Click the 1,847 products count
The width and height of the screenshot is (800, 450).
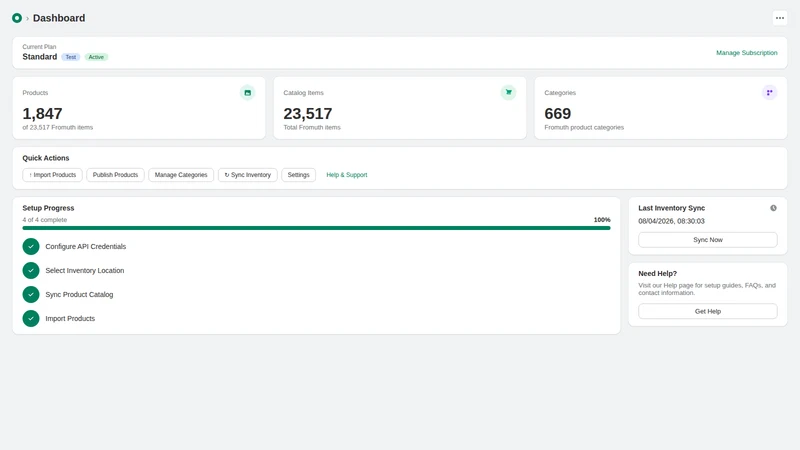(x=42, y=113)
